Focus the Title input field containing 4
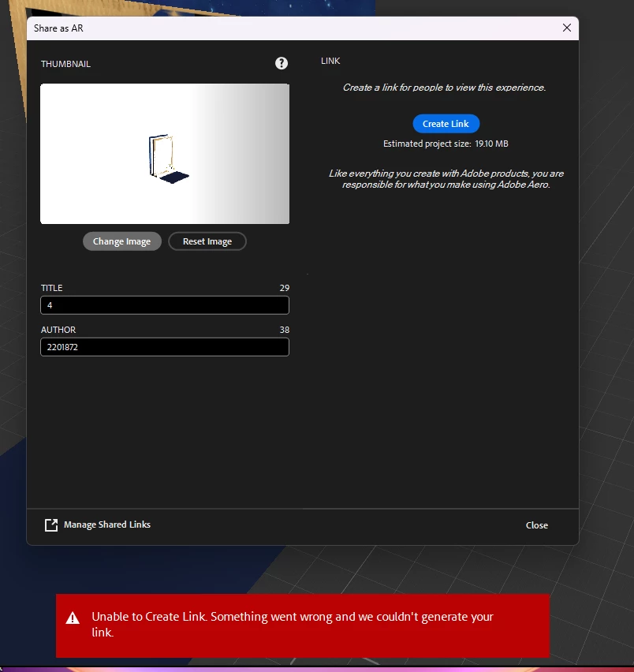 (x=165, y=305)
